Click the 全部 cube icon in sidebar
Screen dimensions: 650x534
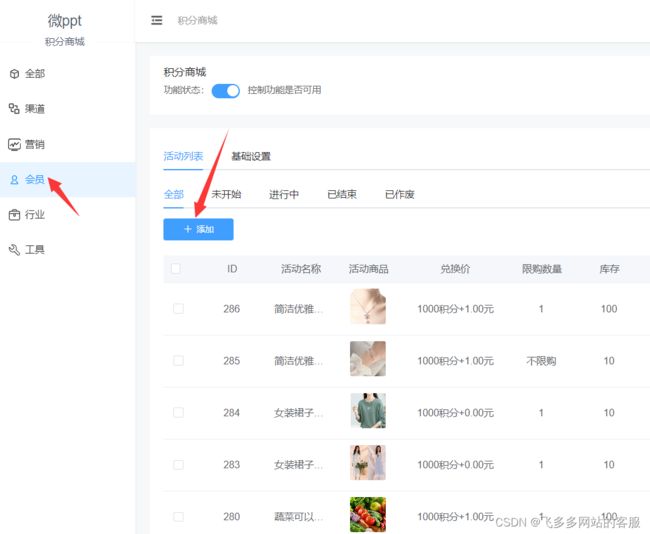coord(15,74)
